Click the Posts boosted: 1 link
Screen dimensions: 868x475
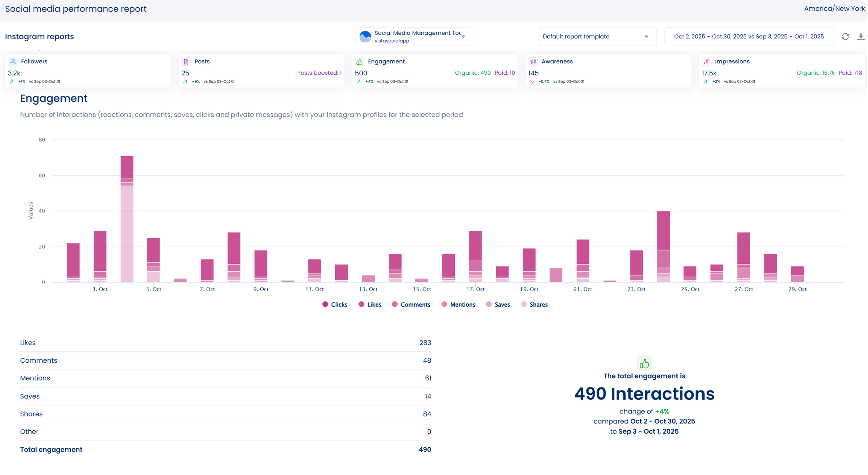pyautogui.click(x=319, y=73)
